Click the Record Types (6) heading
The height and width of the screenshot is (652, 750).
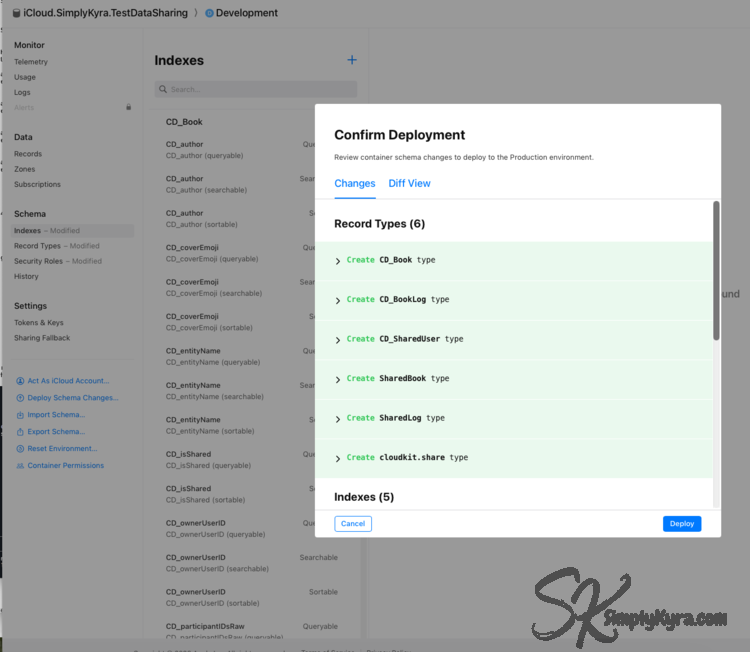coord(379,224)
